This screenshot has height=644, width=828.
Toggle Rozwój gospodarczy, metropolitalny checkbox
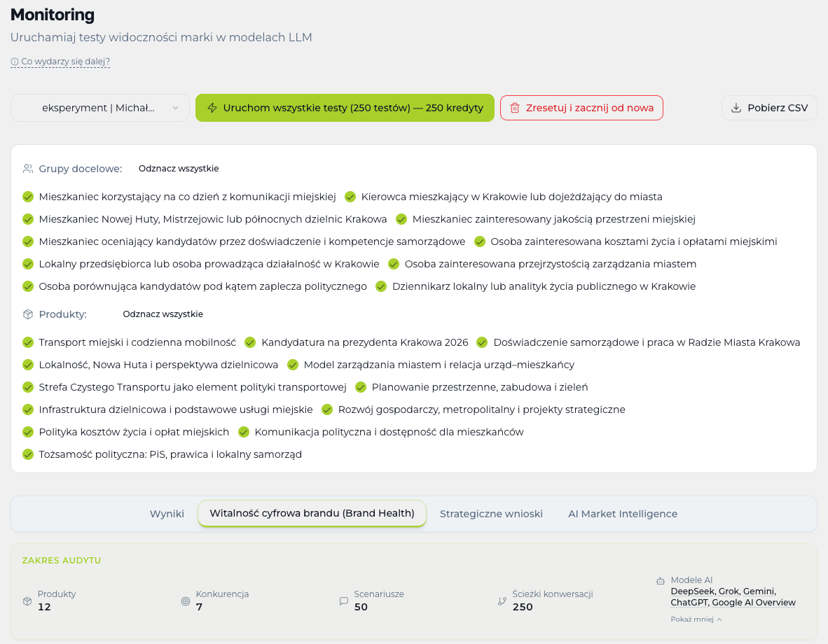[x=327, y=409]
